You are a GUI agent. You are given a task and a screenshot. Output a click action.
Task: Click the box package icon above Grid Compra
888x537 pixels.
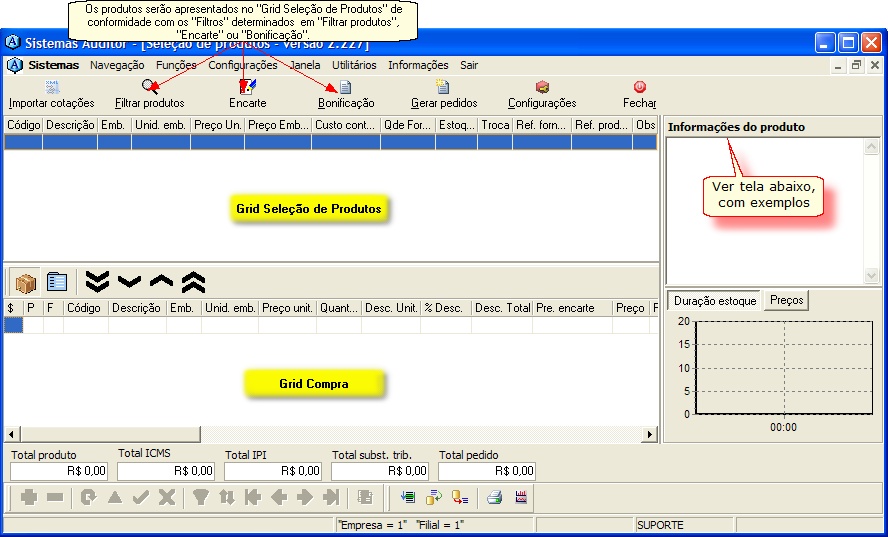[25, 282]
